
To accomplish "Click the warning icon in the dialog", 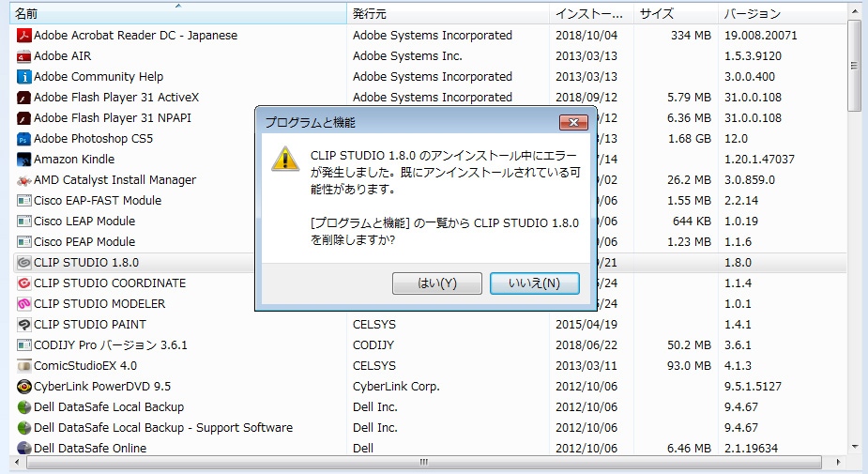I will pos(285,158).
